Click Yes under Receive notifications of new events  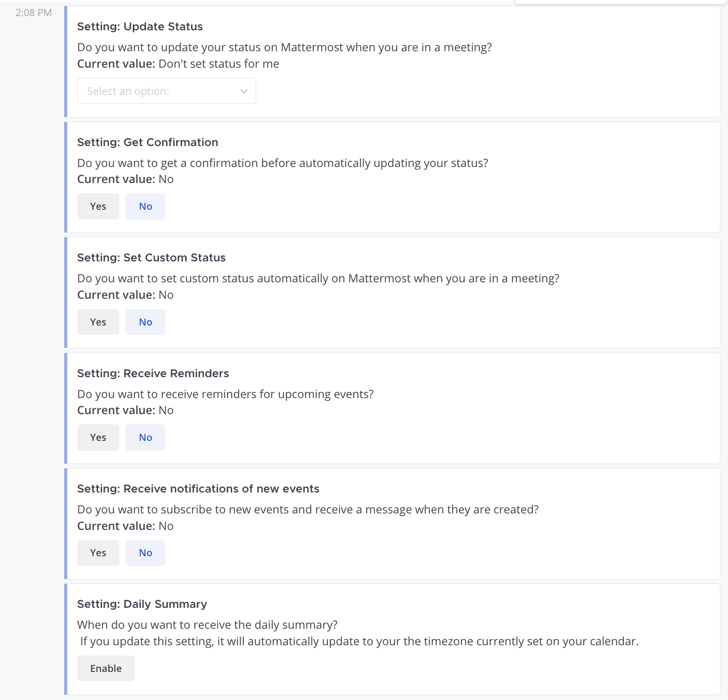[98, 553]
